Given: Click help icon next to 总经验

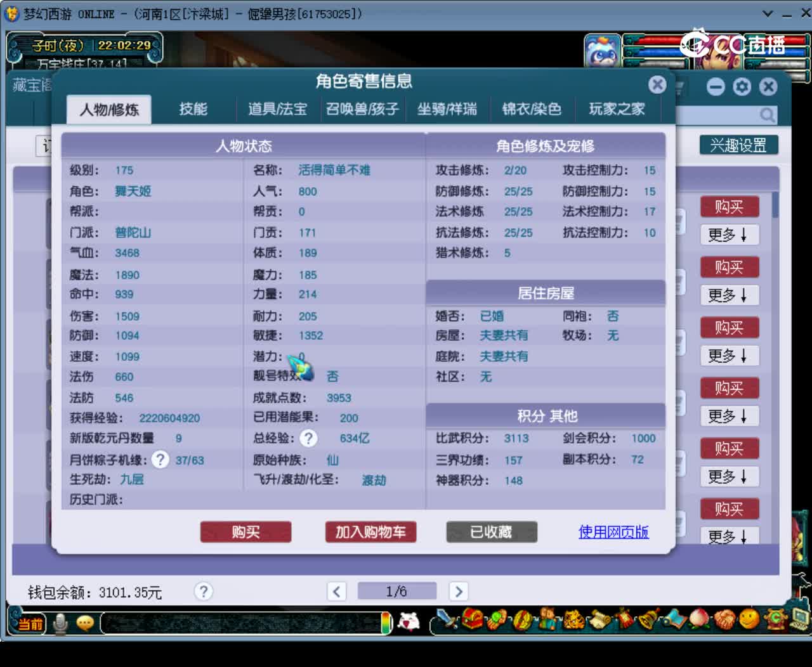Looking at the screenshot, I should [x=308, y=438].
